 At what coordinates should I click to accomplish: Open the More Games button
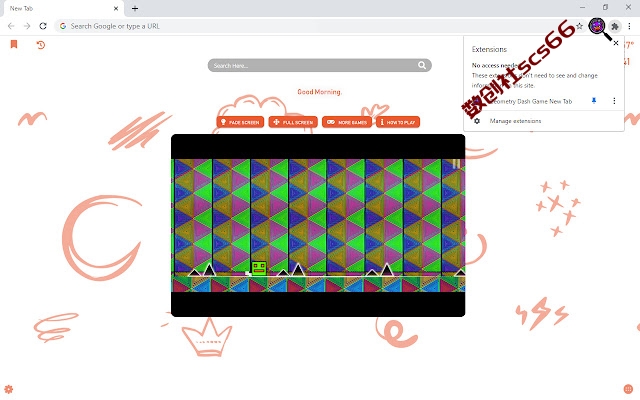click(347, 122)
